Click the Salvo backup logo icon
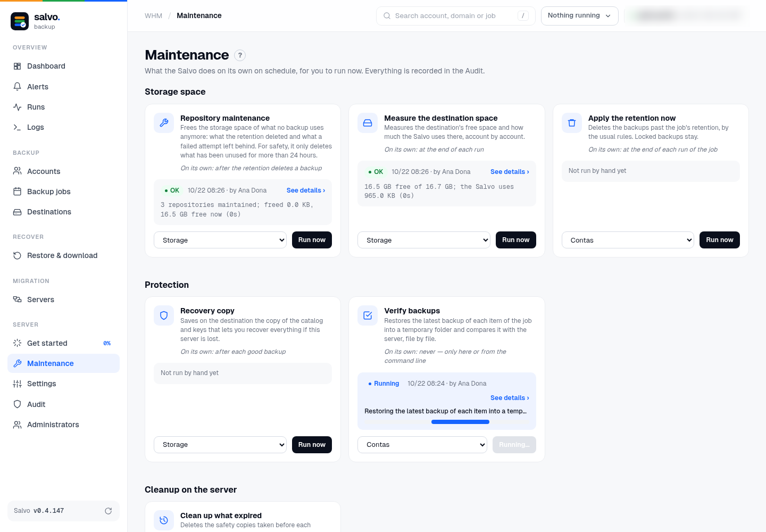 [20, 21]
